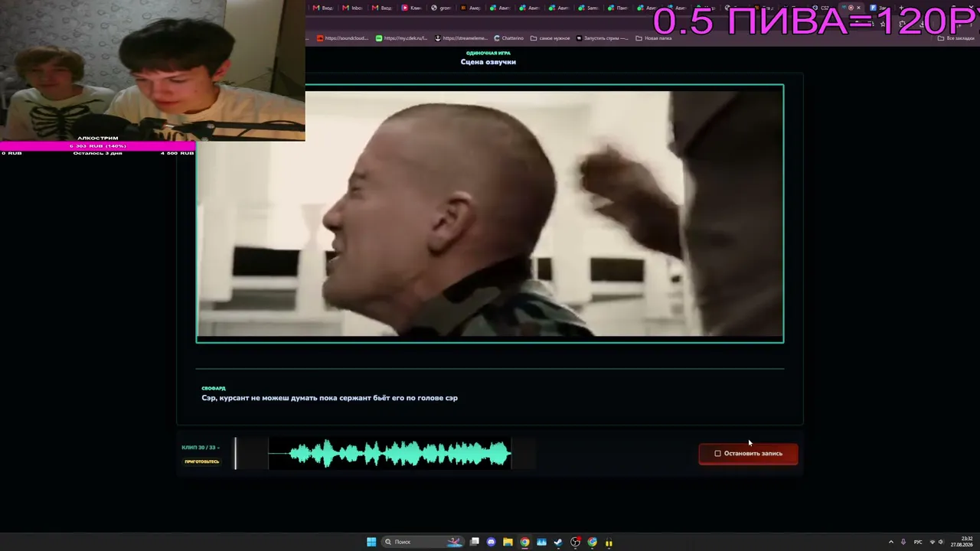Click the white playhead line beside the waveform
980x551 pixels.
(236, 454)
